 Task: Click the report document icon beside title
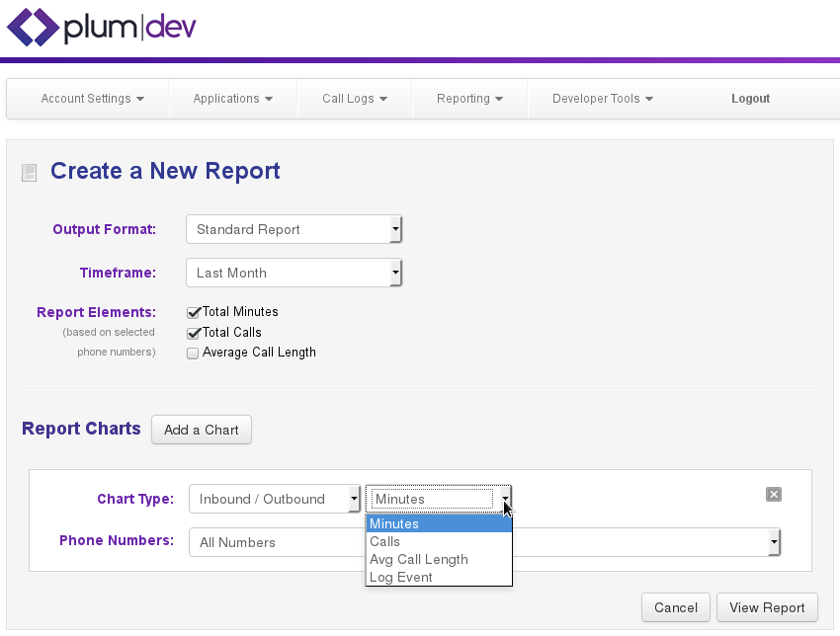(30, 173)
